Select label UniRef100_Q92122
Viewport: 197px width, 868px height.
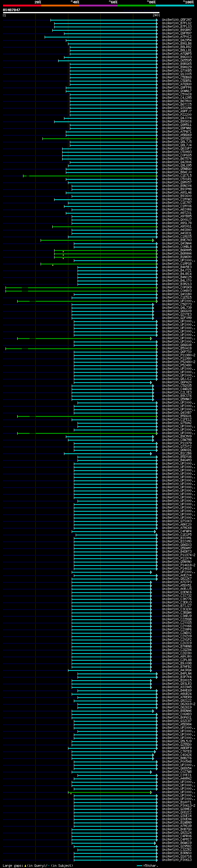point(177,700)
